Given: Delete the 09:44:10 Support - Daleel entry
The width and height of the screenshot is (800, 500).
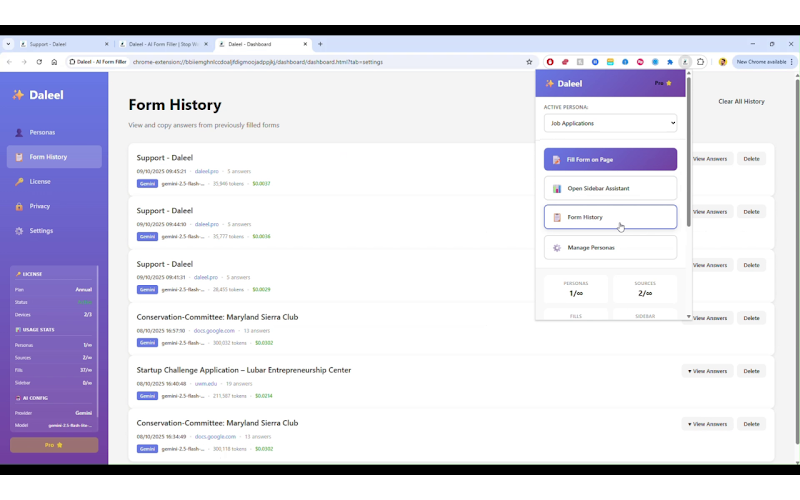Looking at the screenshot, I should 751,212.
